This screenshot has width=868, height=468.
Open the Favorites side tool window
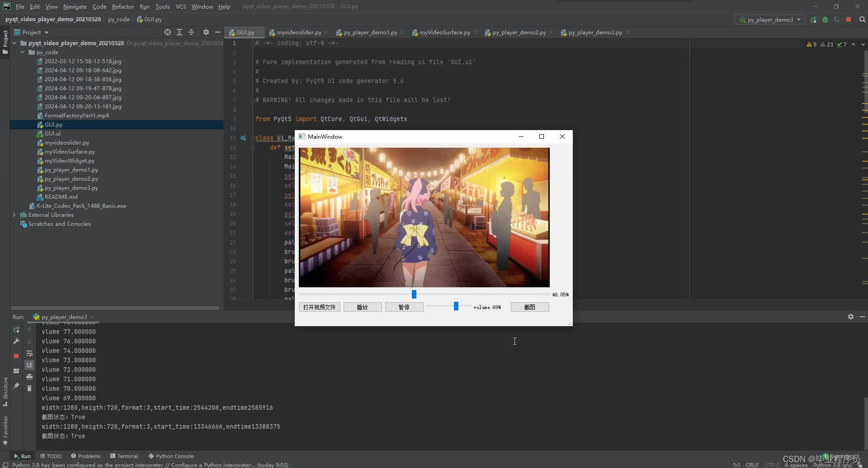point(5,431)
